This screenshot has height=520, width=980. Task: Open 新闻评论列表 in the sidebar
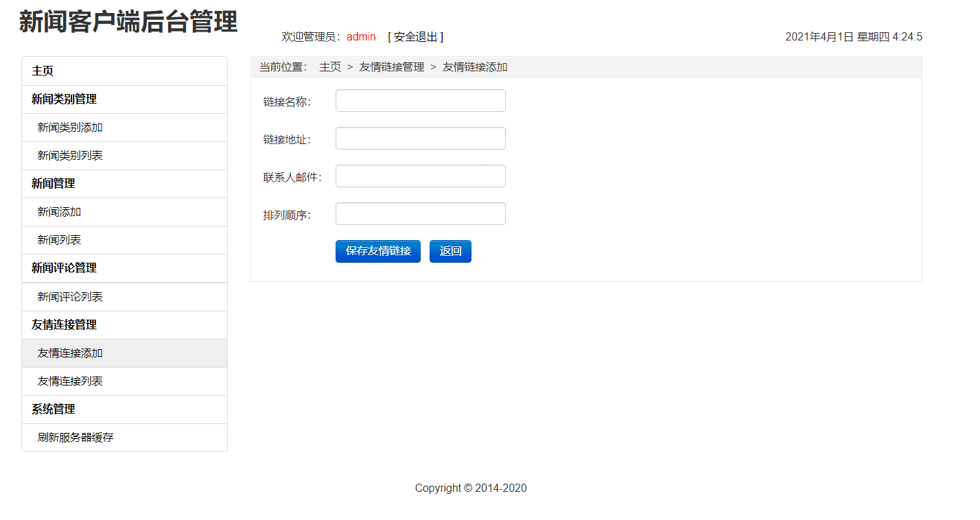pyautogui.click(x=124, y=297)
